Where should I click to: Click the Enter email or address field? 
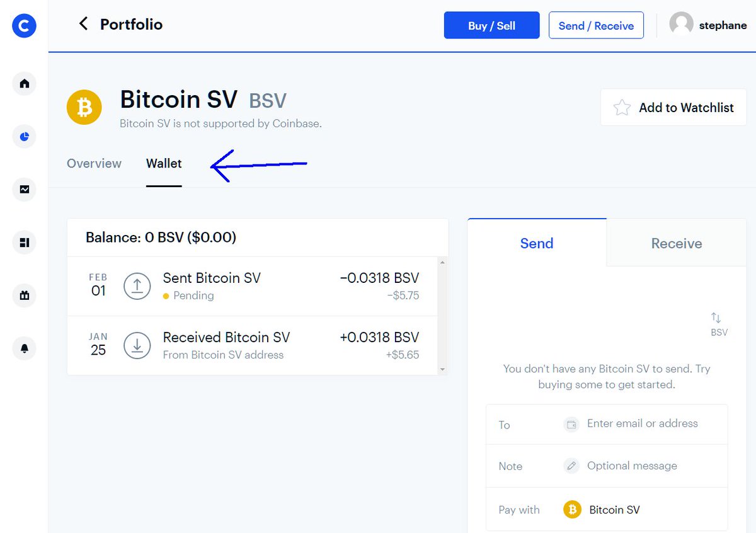pos(642,423)
